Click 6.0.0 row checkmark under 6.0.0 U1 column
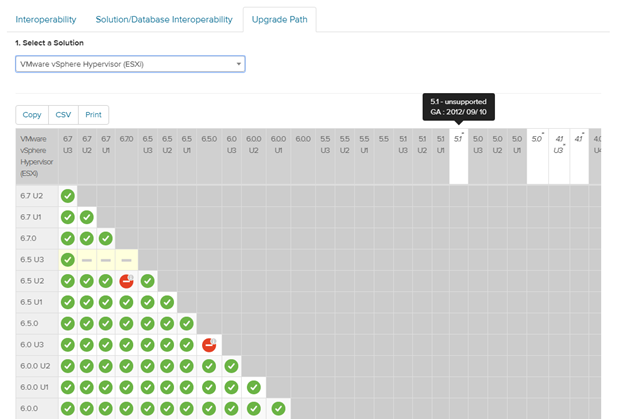This screenshot has height=419, width=623. coord(278,408)
